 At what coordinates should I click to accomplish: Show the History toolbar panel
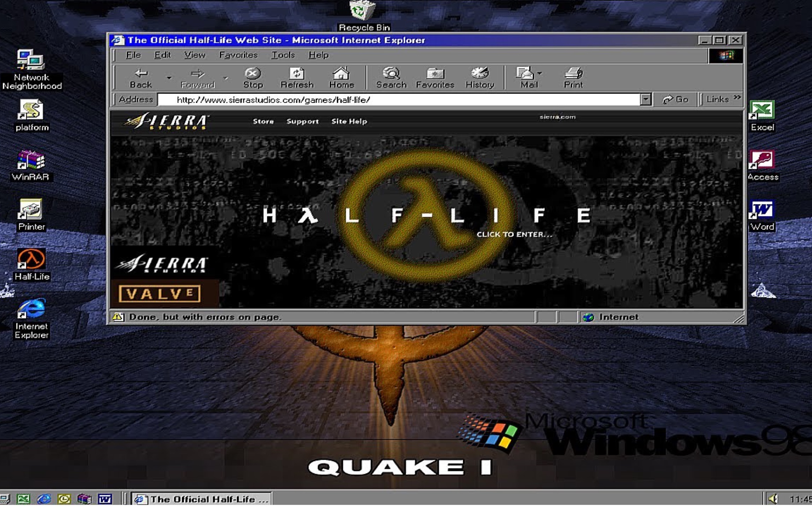[x=480, y=78]
